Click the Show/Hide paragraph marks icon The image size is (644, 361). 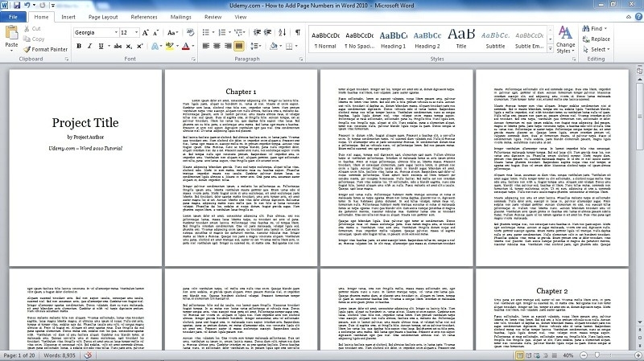click(298, 32)
